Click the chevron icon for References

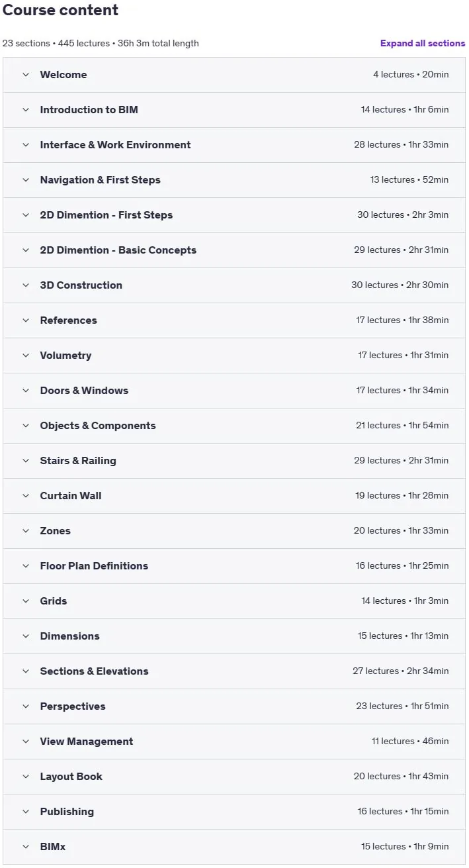(x=26, y=320)
